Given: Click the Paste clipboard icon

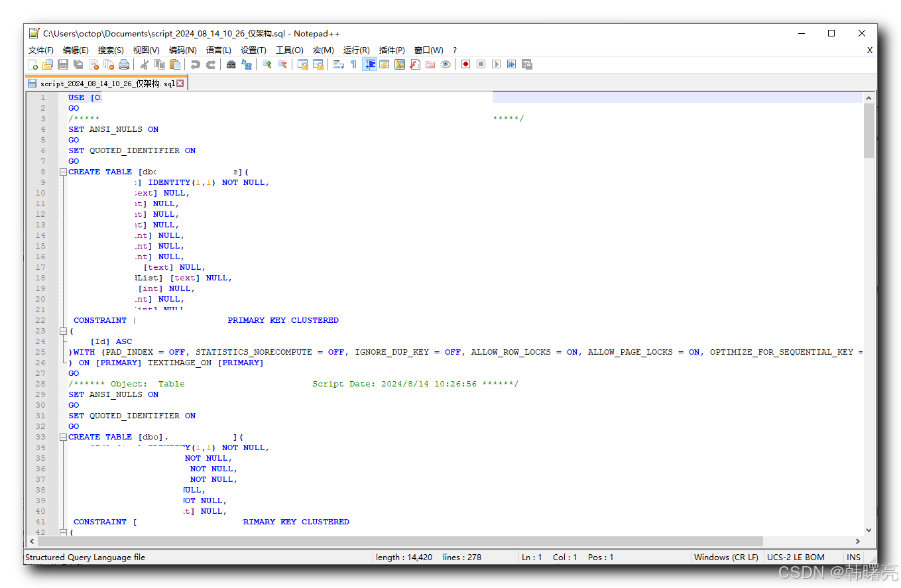Looking at the screenshot, I should point(174,64).
